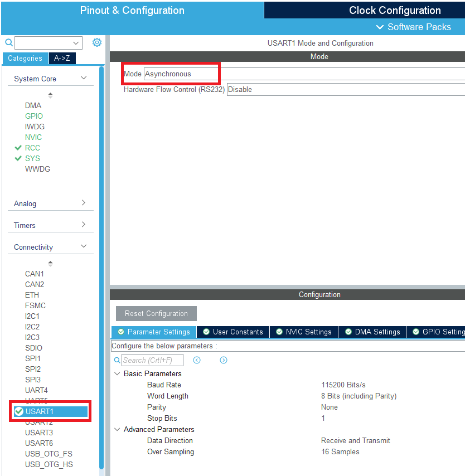Open the DMA Settings tab

tap(372, 332)
